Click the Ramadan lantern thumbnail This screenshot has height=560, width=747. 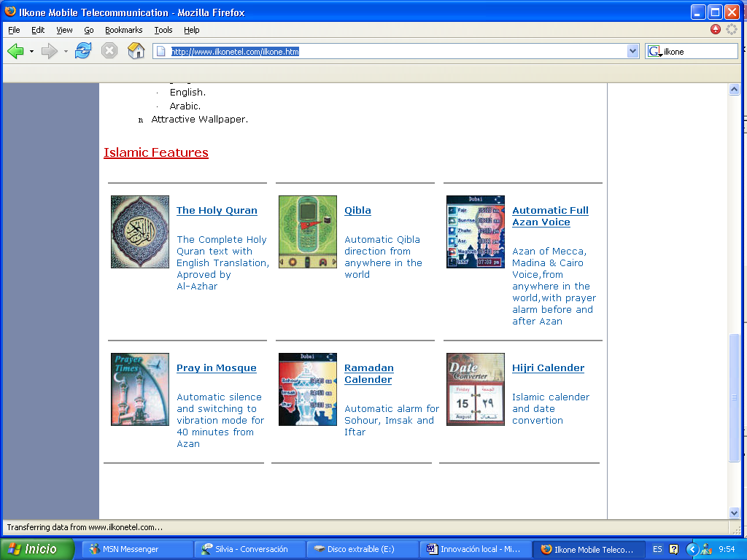point(308,389)
